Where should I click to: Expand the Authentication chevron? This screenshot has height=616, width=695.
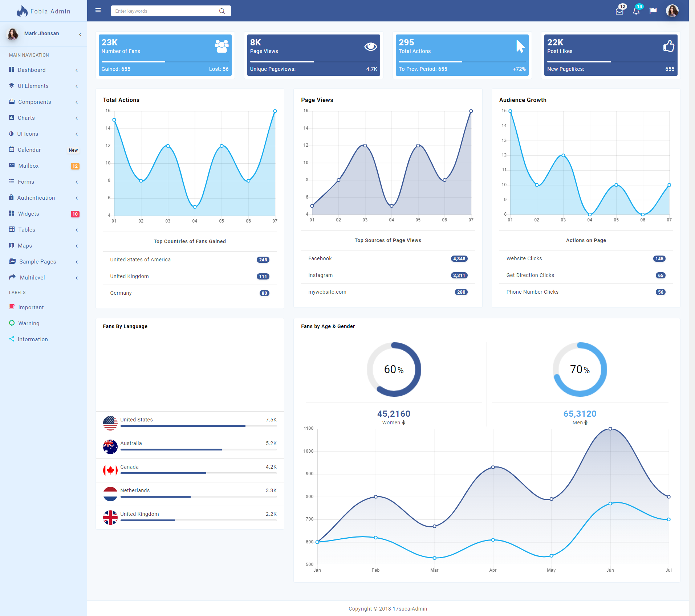77,198
